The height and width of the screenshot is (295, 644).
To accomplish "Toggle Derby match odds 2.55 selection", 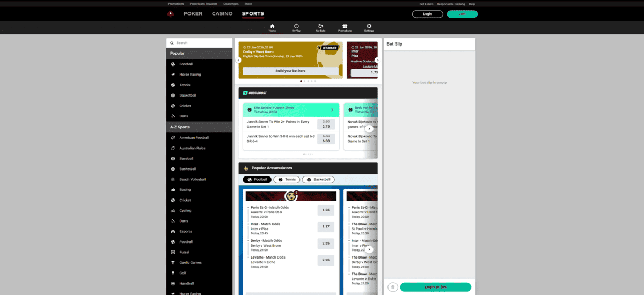I will click(326, 244).
